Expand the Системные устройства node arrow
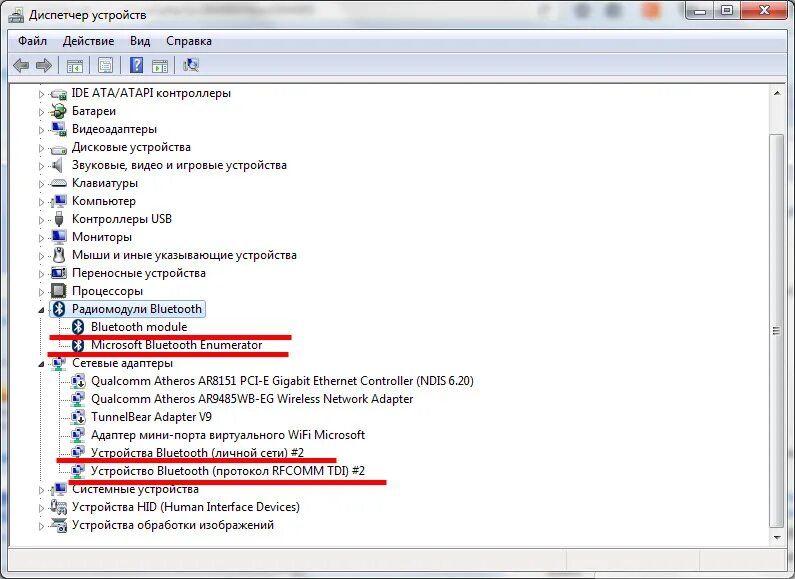This screenshot has height=579, width=795. 42,490
